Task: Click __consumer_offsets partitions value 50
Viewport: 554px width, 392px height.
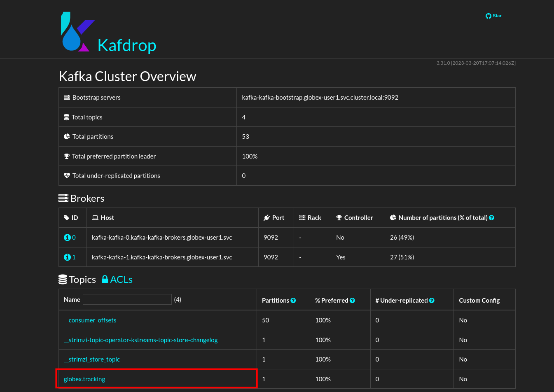Action: click(x=266, y=320)
